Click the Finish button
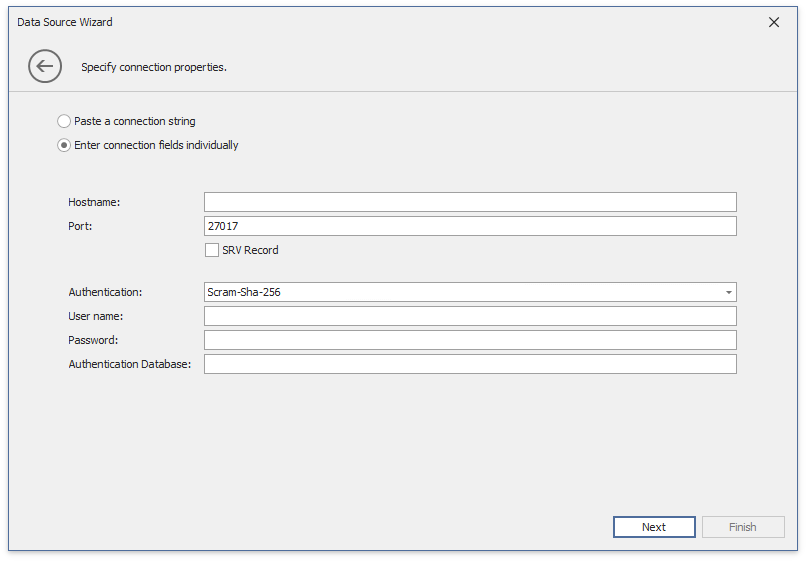Viewport: 806px width, 561px height. tap(742, 527)
